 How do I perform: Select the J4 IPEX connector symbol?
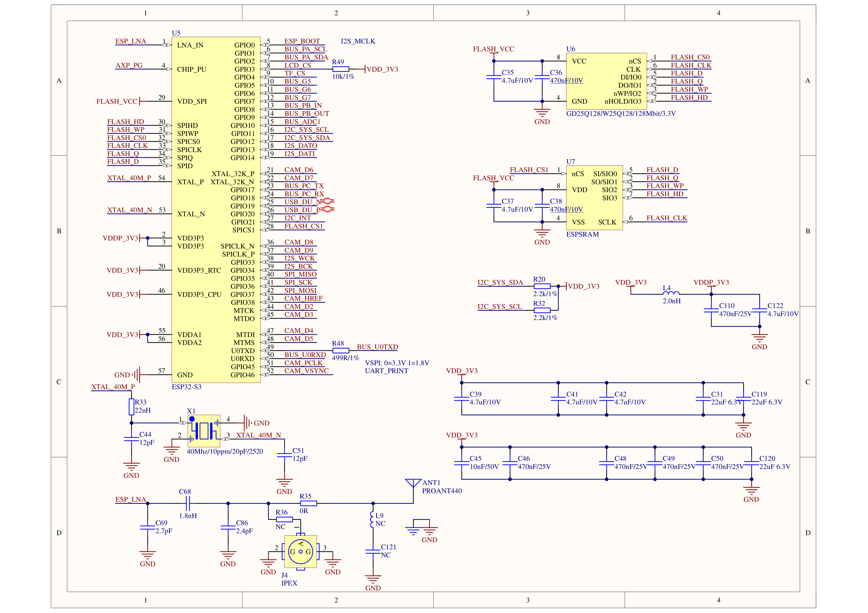(301, 552)
